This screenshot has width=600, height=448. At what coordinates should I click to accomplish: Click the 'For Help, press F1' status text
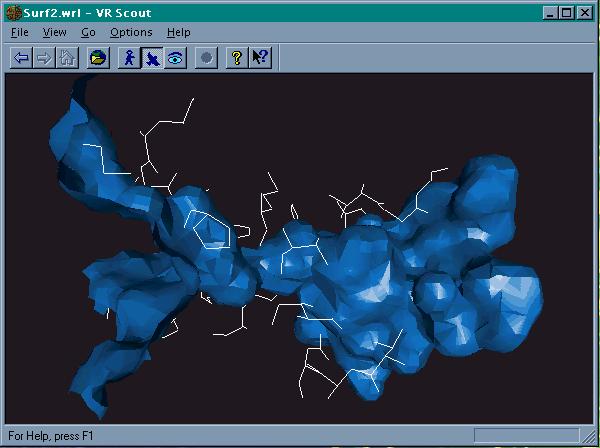click(x=51, y=436)
